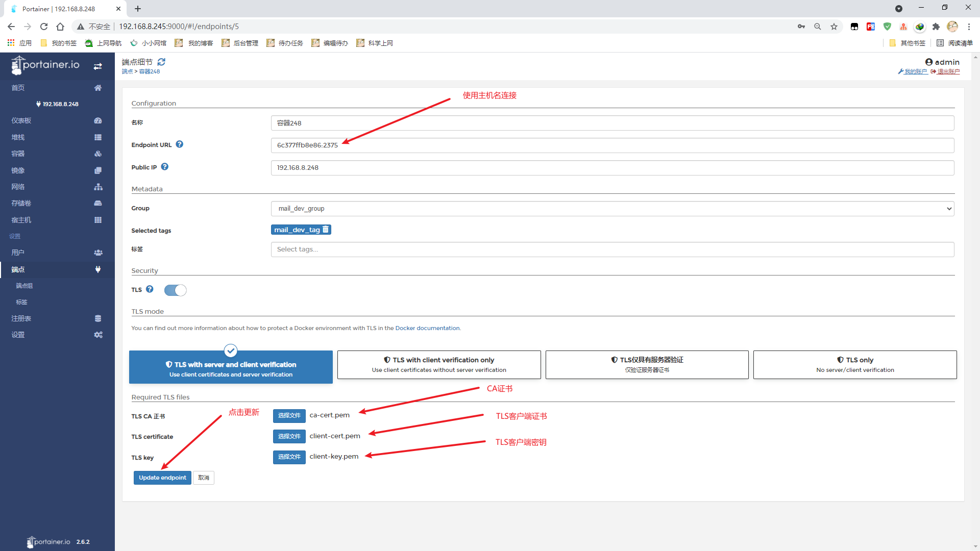Open 仪表板 dashboard menu item

point(21,120)
